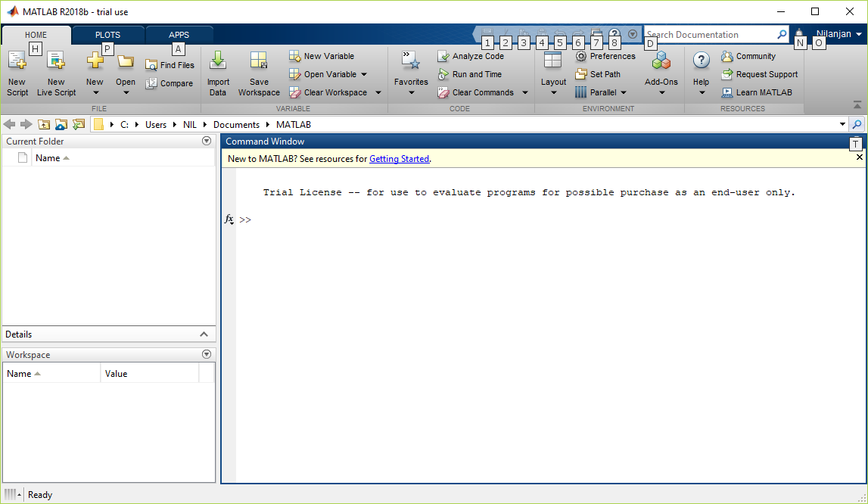This screenshot has height=504, width=868.
Task: Expand the New dropdown arrow
Action: click(x=95, y=92)
